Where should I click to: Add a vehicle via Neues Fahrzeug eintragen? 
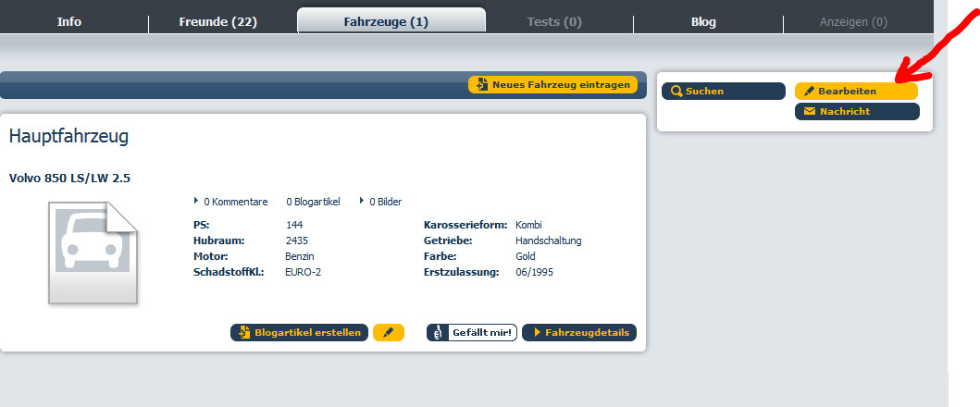click(x=553, y=84)
